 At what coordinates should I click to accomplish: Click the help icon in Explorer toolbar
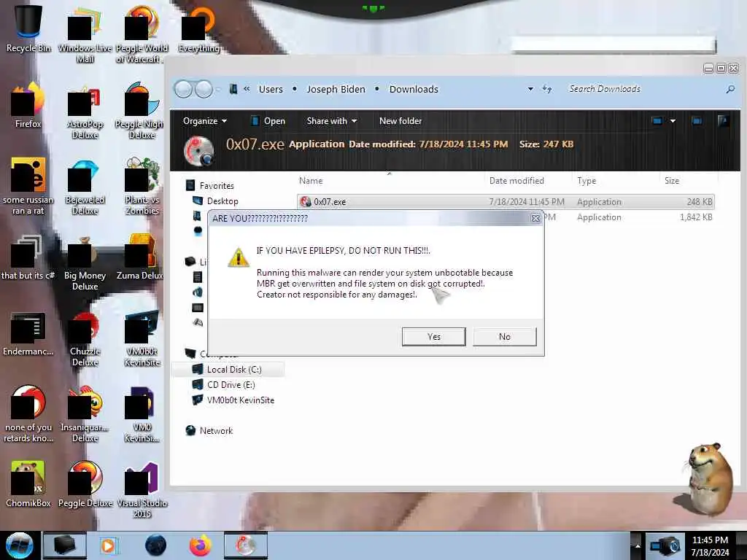pyautogui.click(x=723, y=121)
